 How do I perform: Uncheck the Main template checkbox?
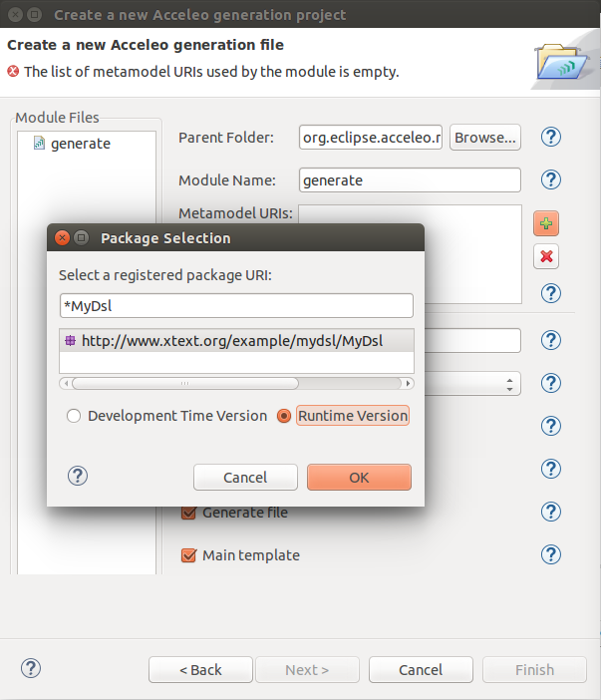[x=188, y=555]
